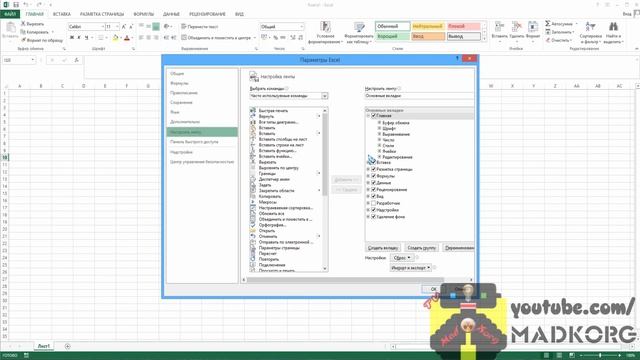The height and width of the screenshot is (360, 640).
Task: Click the Copy (Копировать) icon
Action: click(23, 32)
